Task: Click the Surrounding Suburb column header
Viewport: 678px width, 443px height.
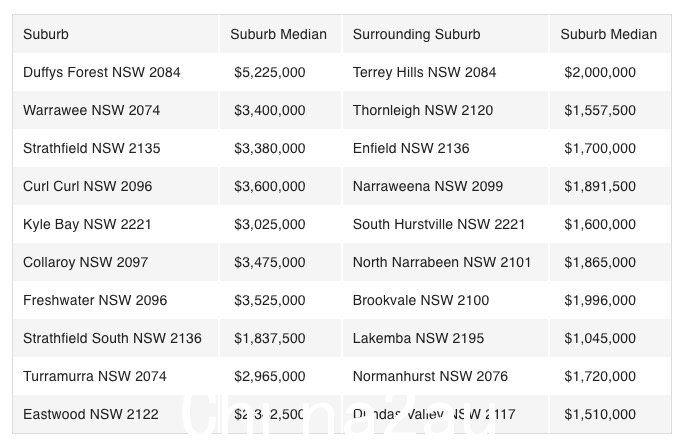Action: click(416, 34)
